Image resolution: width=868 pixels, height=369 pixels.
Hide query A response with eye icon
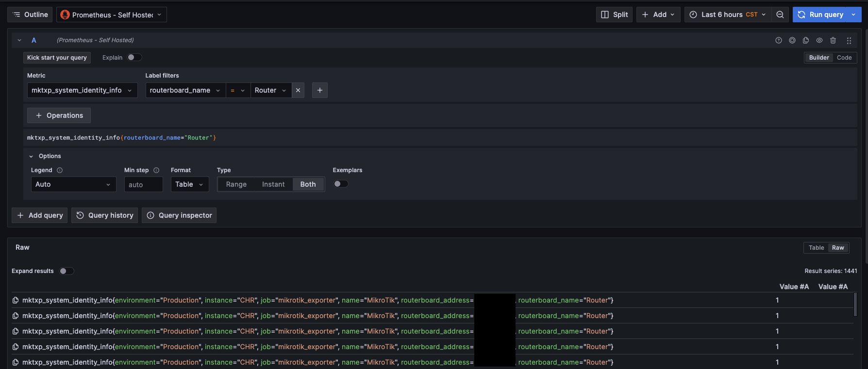point(819,40)
